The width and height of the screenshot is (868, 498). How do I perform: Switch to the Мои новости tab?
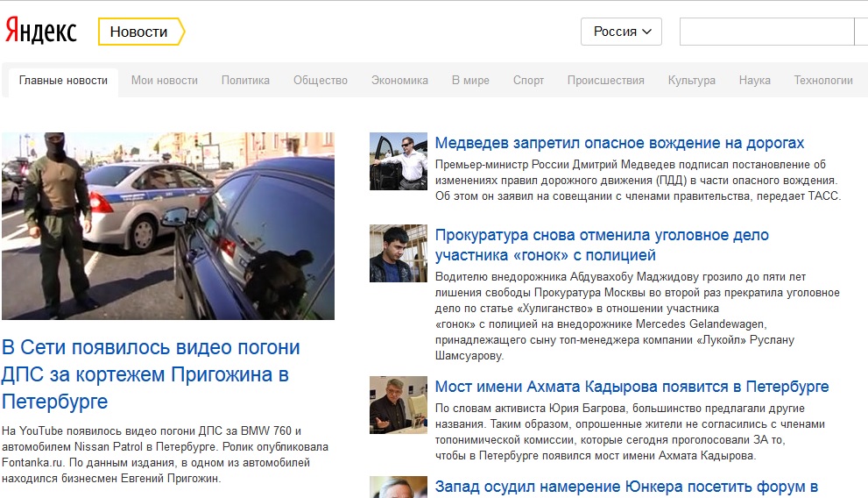tap(165, 81)
